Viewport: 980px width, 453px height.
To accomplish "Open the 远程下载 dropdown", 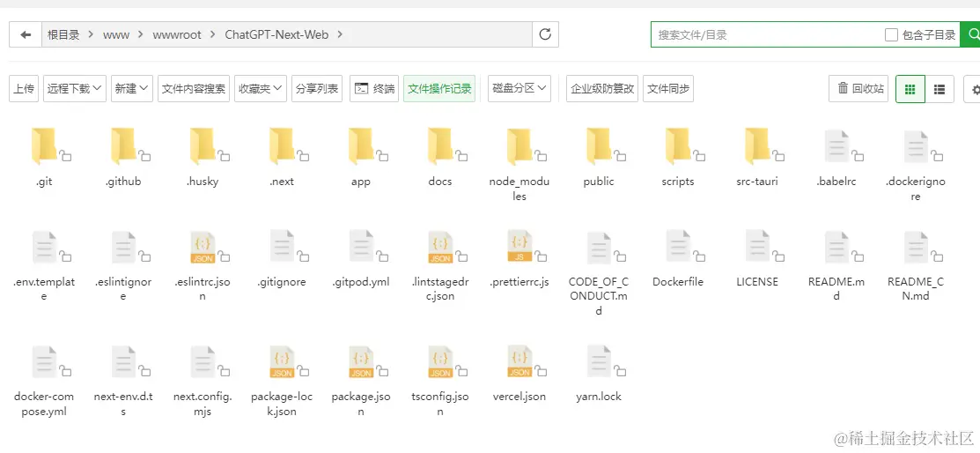I will pos(75,89).
